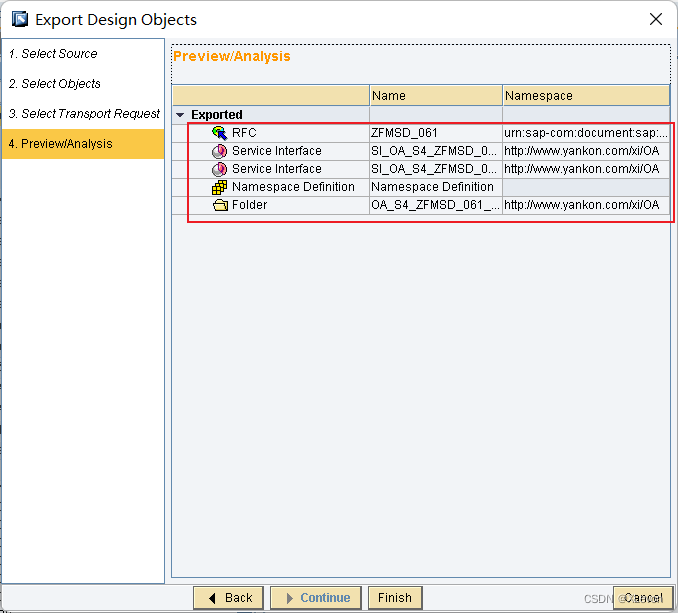Select the Folder row label
The height and width of the screenshot is (613, 678).
click(249, 205)
